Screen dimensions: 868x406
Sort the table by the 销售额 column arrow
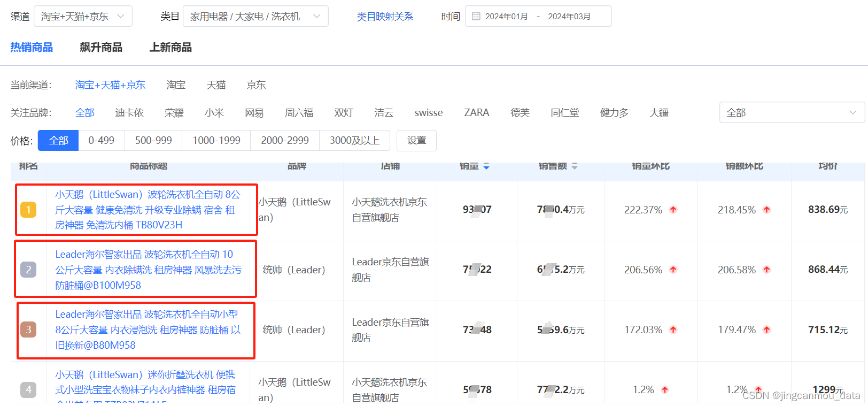pos(575,166)
